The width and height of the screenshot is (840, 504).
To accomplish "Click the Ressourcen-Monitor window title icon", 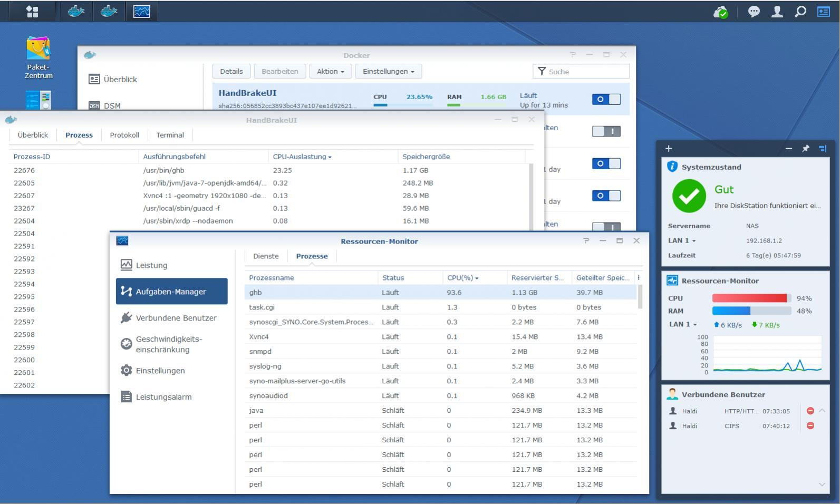I will click(x=122, y=240).
